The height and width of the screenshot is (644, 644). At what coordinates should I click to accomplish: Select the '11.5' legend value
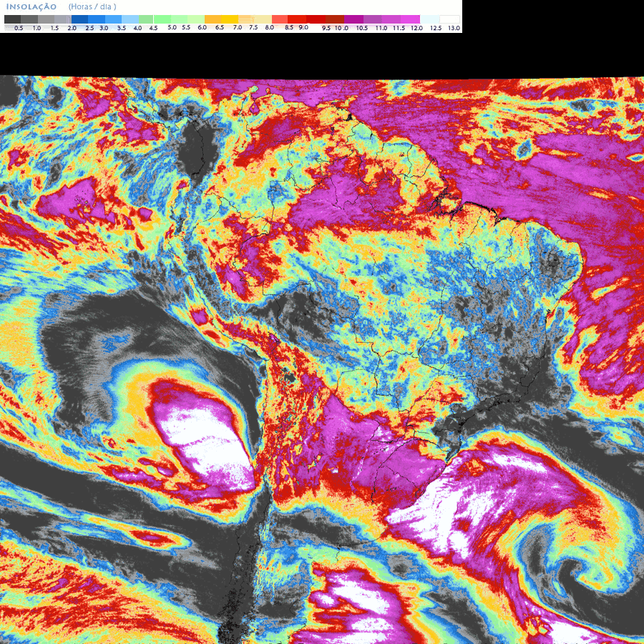tap(399, 28)
